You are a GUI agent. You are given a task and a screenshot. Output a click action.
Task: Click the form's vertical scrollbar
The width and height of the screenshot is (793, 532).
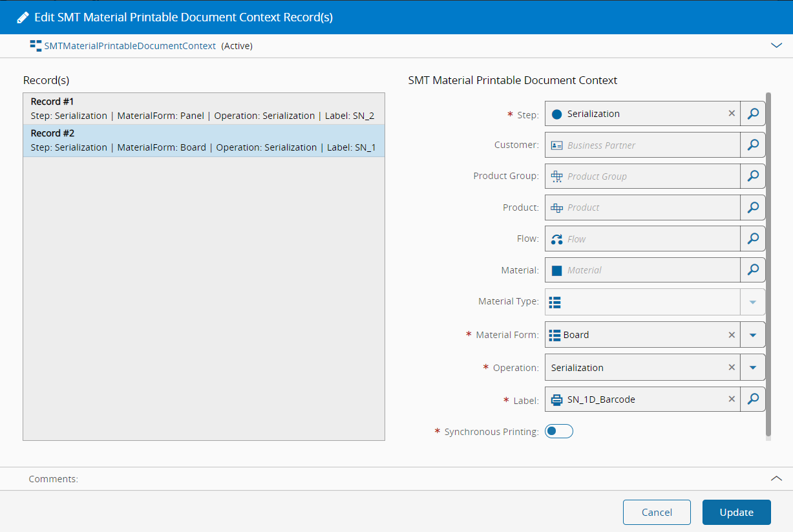[x=768, y=259]
